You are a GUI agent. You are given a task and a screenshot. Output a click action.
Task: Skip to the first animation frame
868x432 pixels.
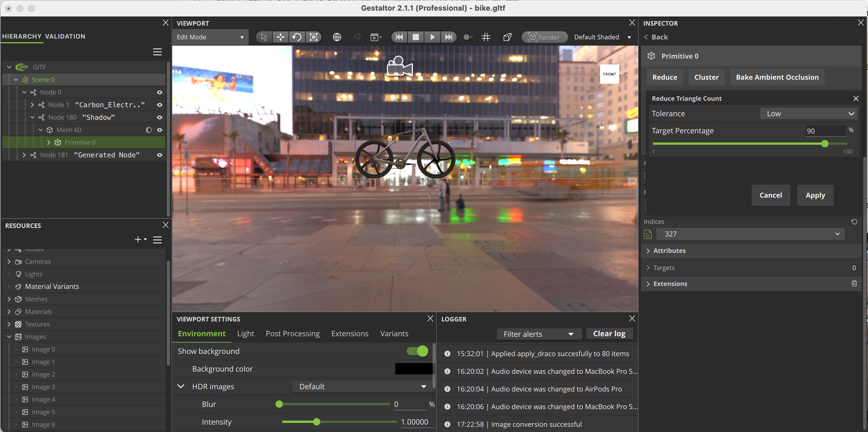[399, 37]
